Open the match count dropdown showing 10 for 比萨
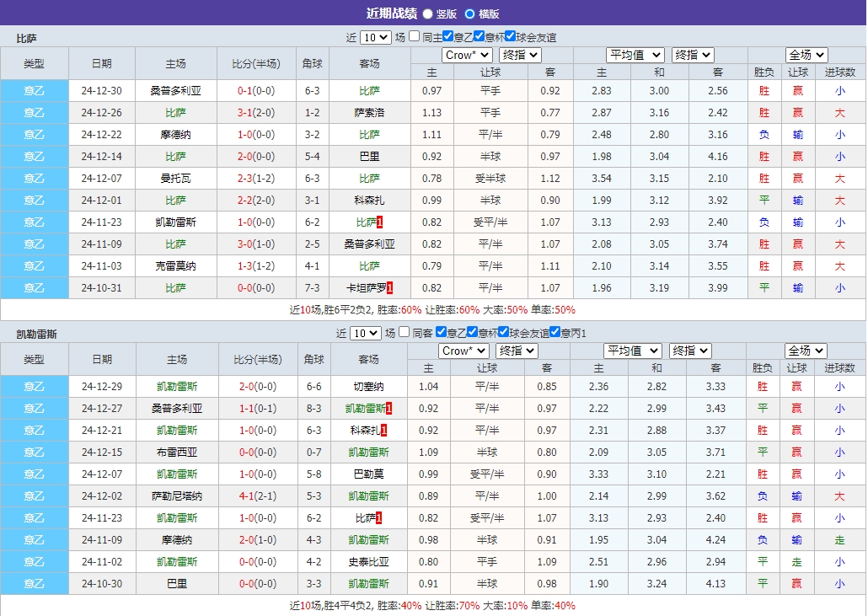Screen dimensions: 868x616 click(x=377, y=37)
